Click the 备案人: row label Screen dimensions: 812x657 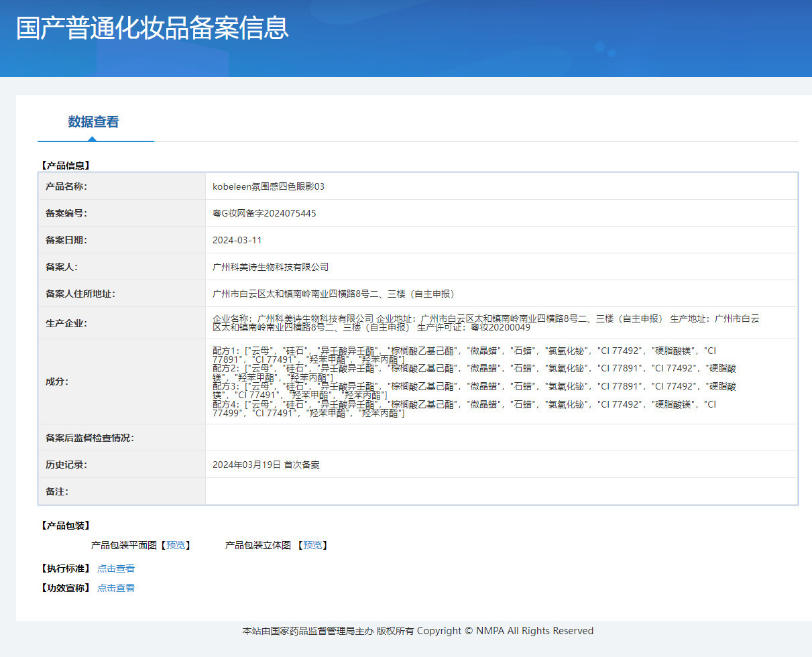(61, 267)
